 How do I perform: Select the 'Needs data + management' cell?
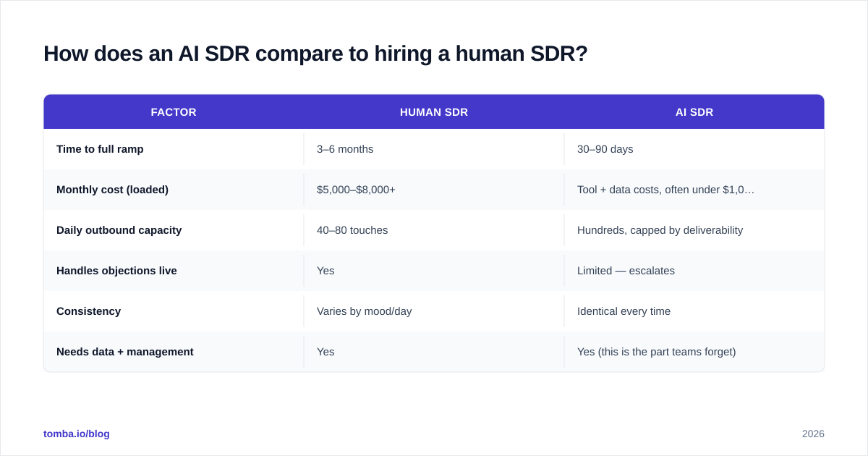174,352
